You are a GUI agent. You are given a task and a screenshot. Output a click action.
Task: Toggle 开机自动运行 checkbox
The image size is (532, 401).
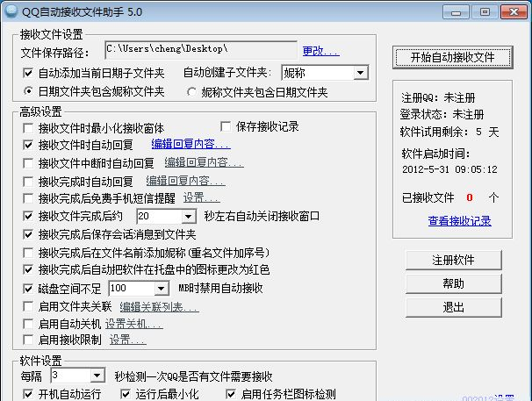(28, 394)
